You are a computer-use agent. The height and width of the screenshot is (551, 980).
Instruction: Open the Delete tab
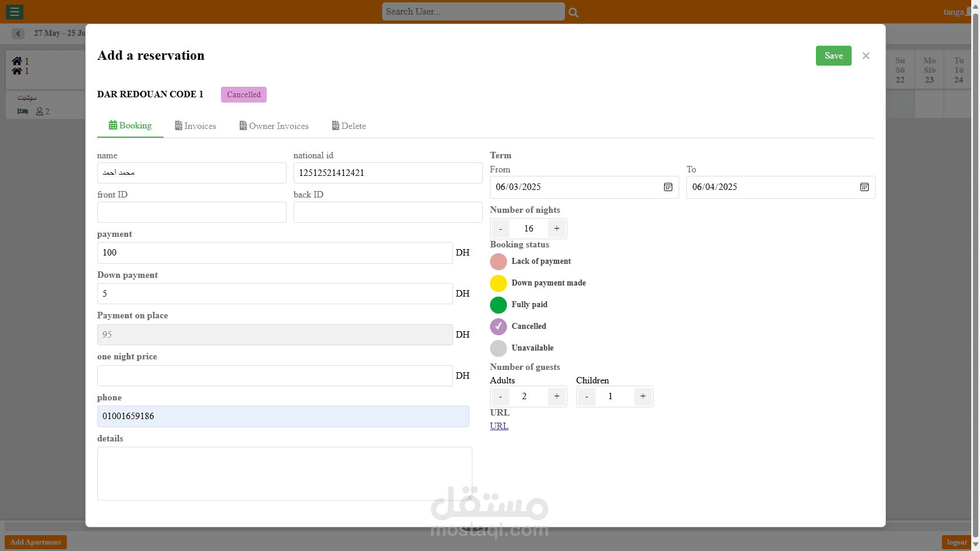pyautogui.click(x=349, y=126)
